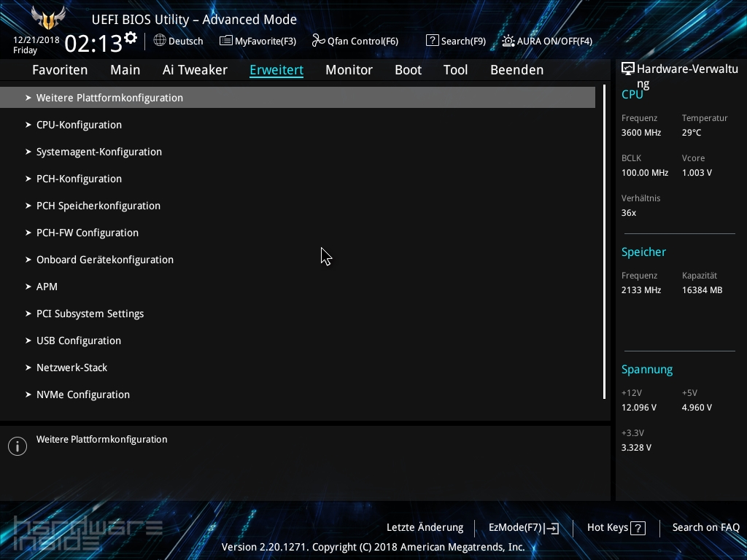Open the language selector globe icon
This screenshot has width=747, height=560.
[x=161, y=41]
